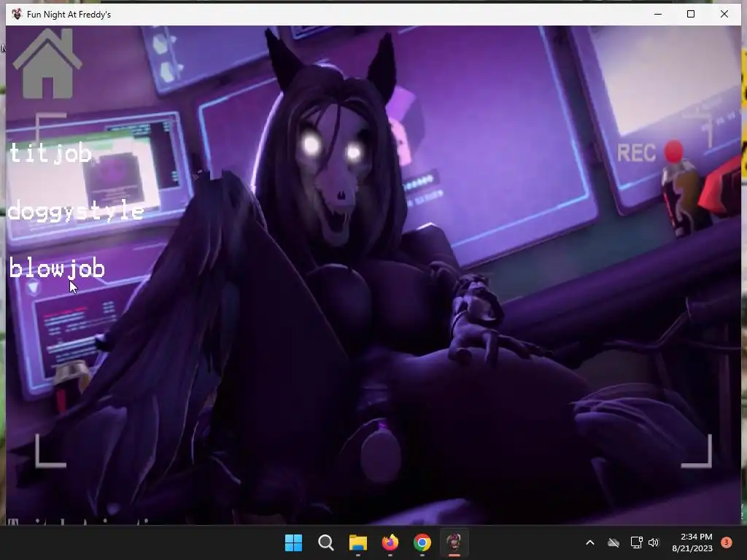Expand the hidden system tray icons chevron
Screen dimensions: 747x560
click(589, 542)
